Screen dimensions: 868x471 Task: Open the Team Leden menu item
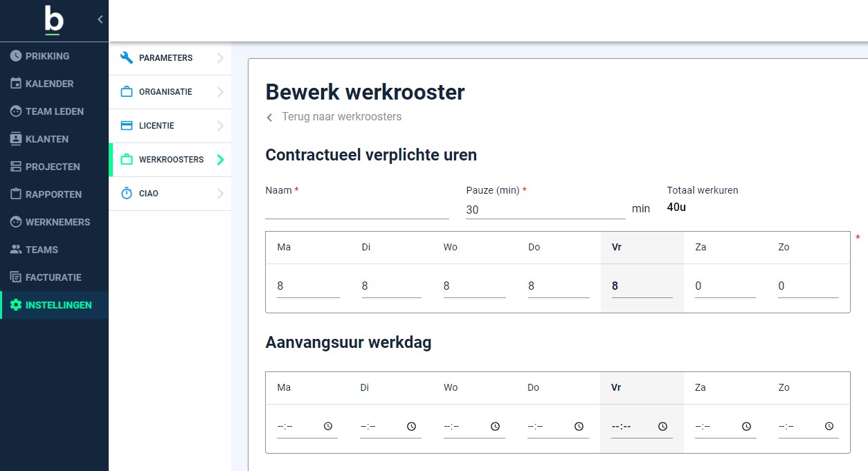tap(54, 111)
